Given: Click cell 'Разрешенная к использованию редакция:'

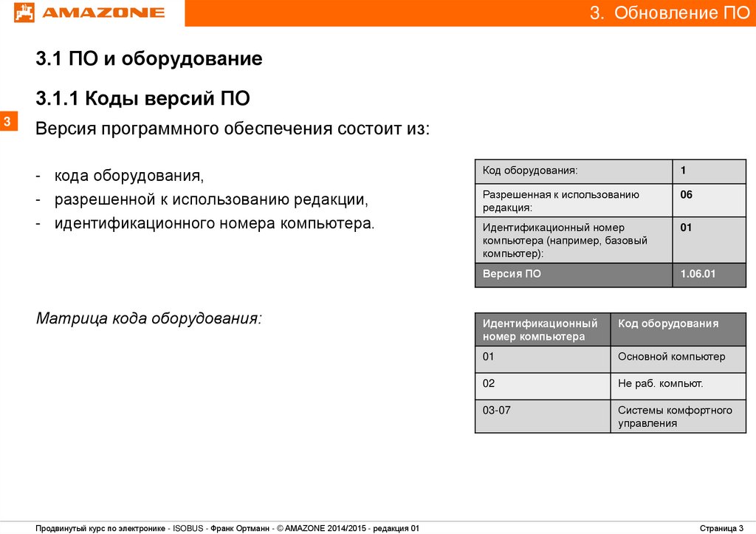Looking at the screenshot, I should pos(574,201).
